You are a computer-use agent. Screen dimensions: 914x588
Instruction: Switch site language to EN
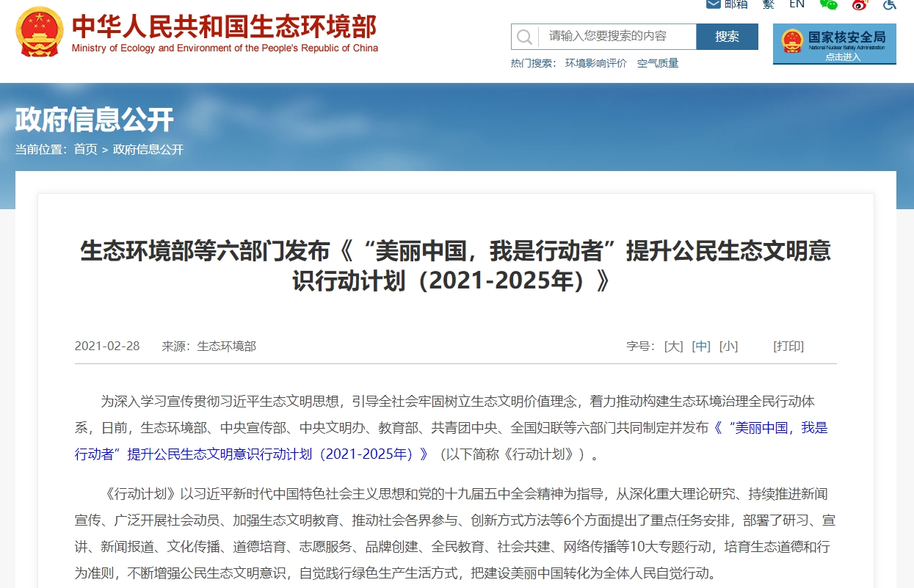797,4
